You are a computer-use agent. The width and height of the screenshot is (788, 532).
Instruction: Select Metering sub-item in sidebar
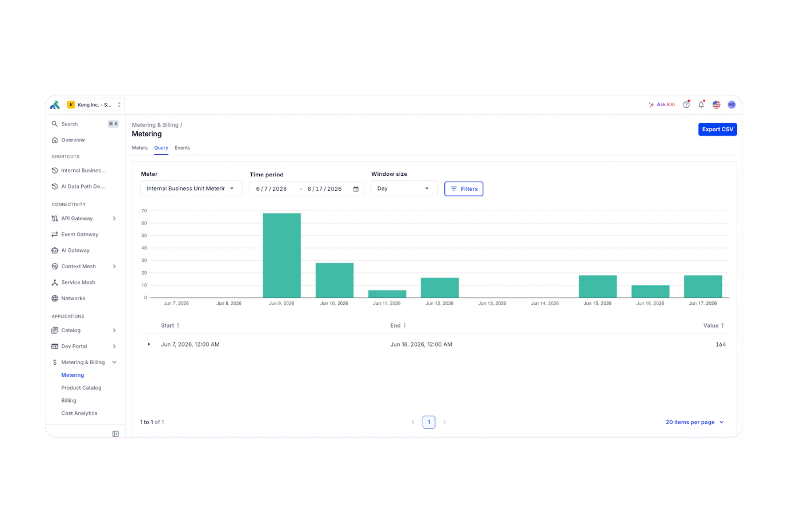click(73, 375)
